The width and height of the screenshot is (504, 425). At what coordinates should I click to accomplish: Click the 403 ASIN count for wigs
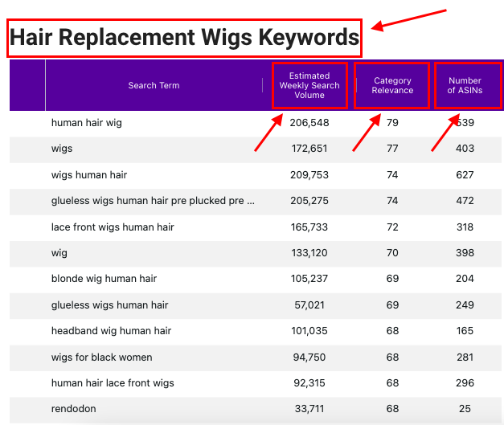click(465, 149)
